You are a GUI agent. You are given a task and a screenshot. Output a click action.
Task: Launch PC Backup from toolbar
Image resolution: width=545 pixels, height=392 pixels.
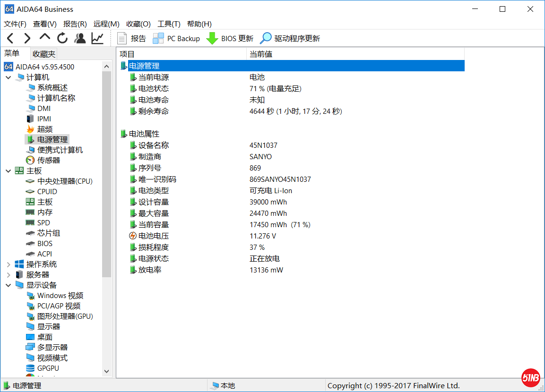(x=176, y=38)
